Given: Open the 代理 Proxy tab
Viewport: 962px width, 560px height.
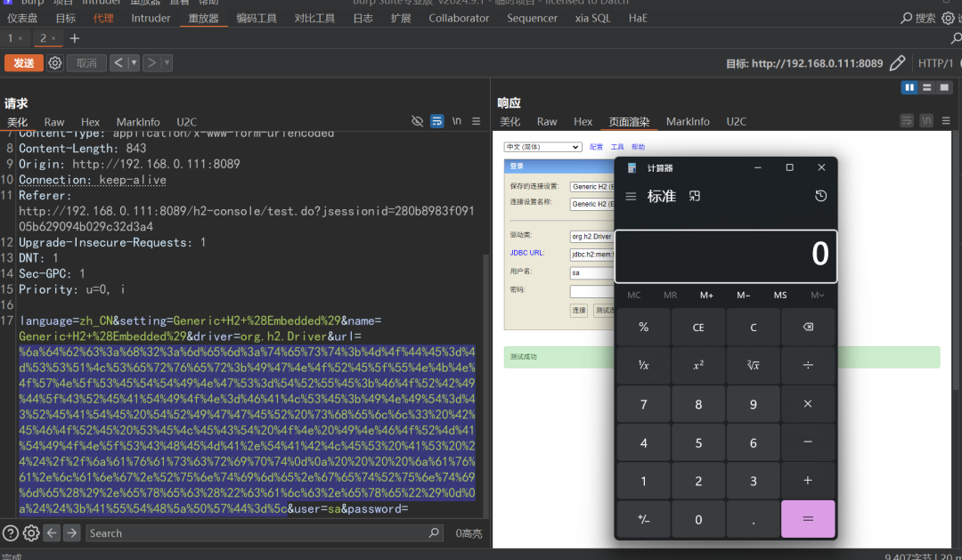Looking at the screenshot, I should [x=103, y=18].
